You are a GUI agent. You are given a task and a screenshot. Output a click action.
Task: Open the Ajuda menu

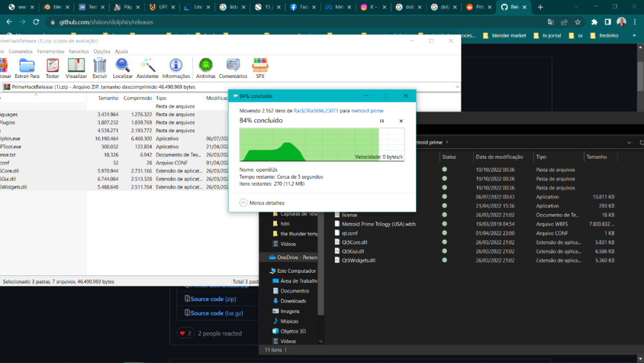coord(121,52)
